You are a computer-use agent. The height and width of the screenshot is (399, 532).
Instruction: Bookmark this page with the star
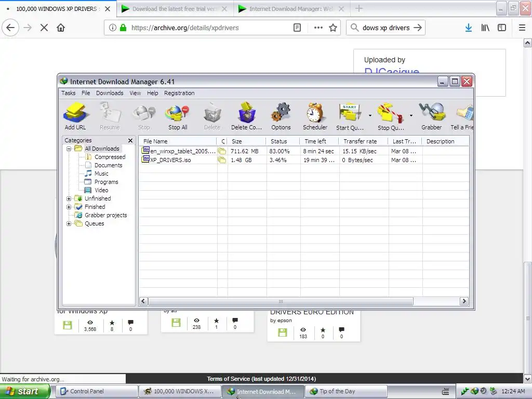coord(333,28)
